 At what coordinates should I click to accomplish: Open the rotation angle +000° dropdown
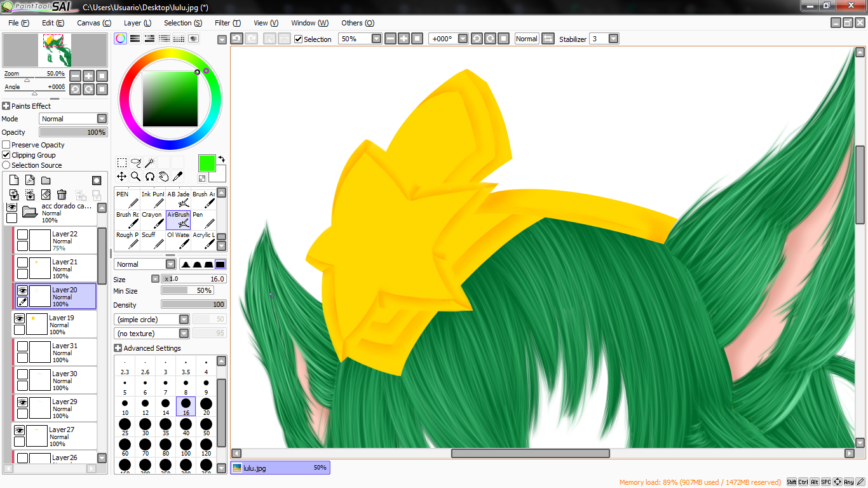click(463, 39)
